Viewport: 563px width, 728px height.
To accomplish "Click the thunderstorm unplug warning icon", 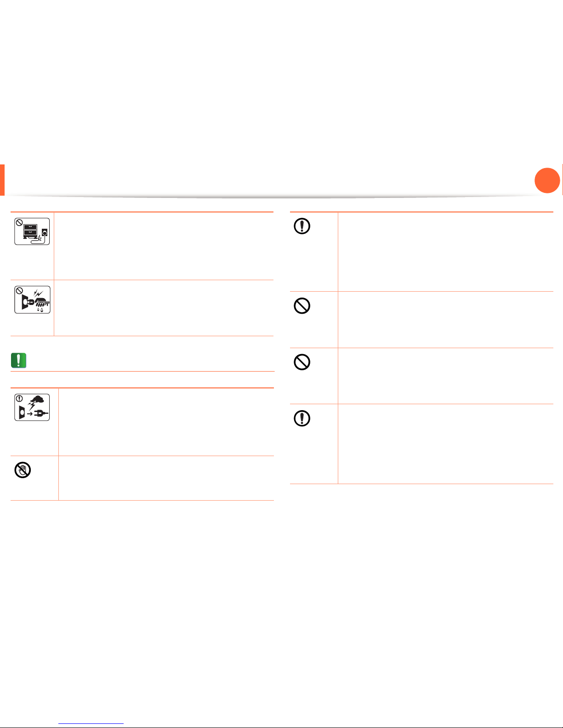I will (32, 407).
